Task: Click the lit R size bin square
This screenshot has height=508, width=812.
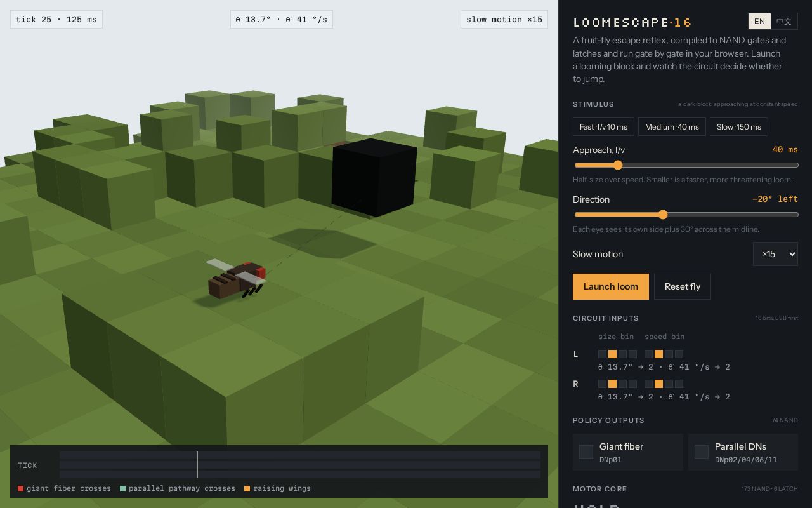Action: [x=612, y=384]
